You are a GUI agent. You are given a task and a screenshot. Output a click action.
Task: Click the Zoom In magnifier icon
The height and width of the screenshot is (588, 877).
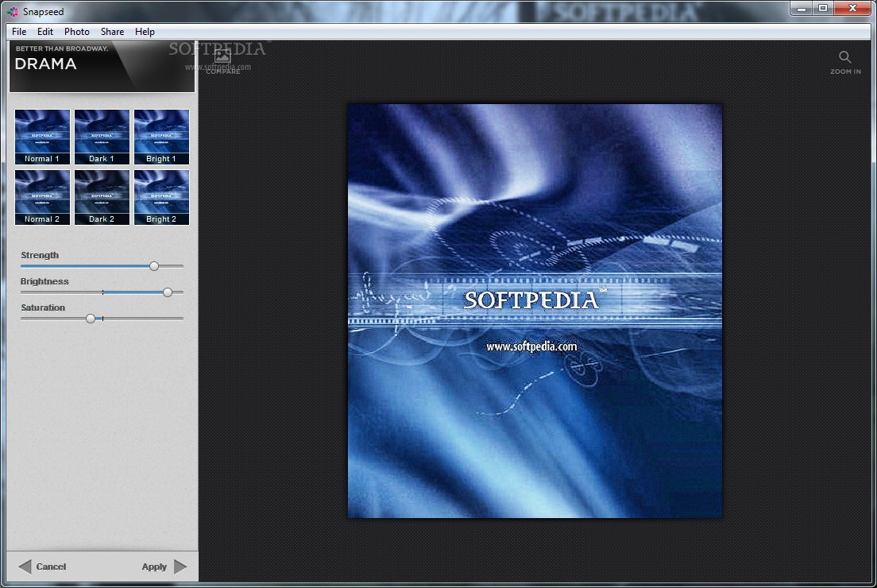point(844,57)
